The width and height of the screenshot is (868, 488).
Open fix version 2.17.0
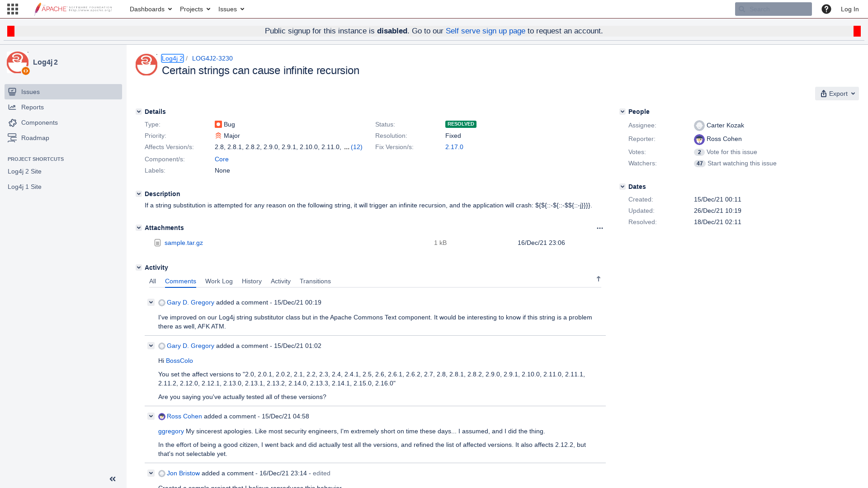(454, 147)
